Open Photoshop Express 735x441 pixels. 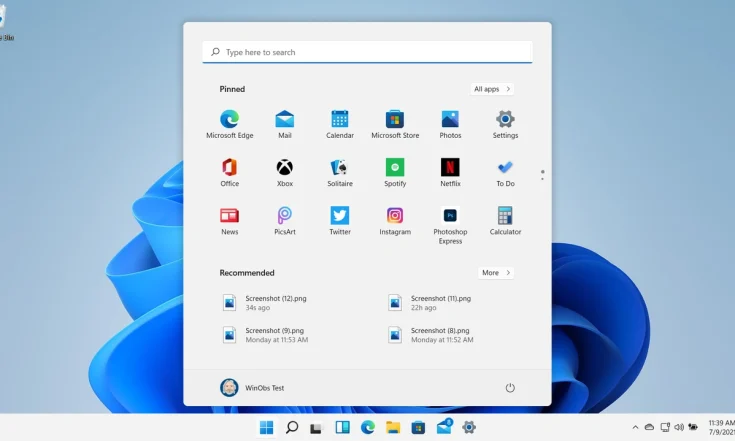(x=450, y=216)
